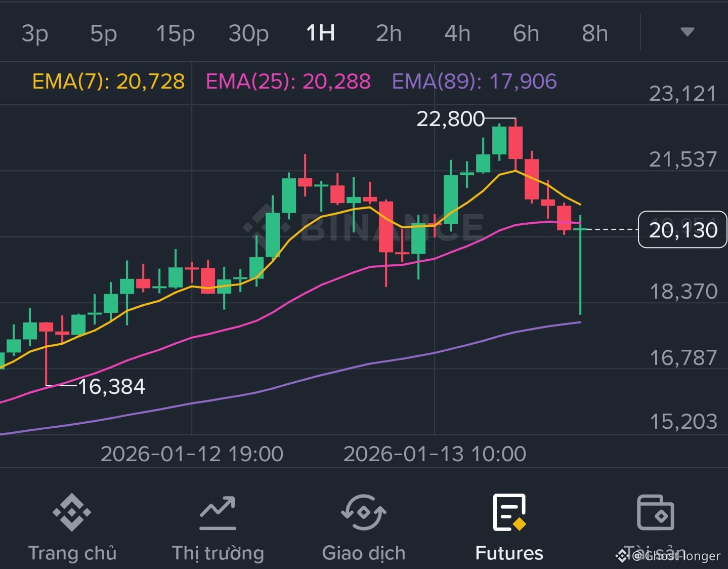Click the current price tag 20,130
The height and width of the screenshot is (569, 728).
(682, 230)
